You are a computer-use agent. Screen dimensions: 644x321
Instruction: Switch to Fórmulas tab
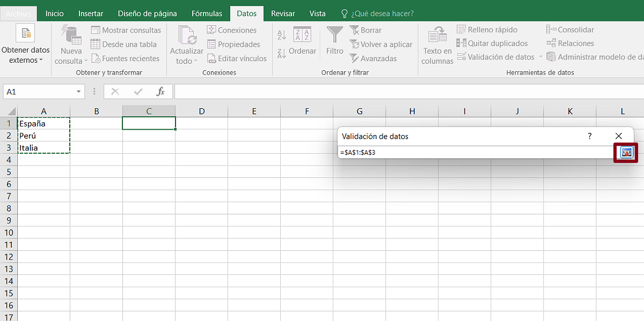tap(207, 14)
